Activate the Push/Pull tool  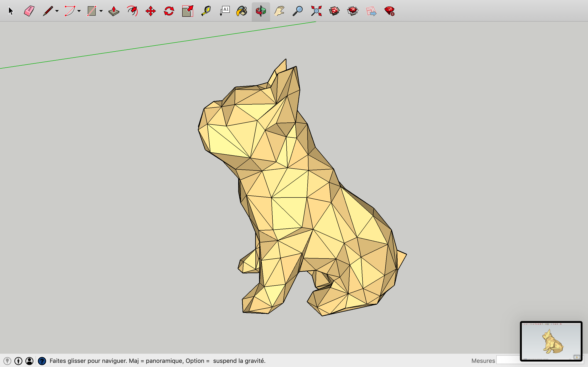coord(114,11)
